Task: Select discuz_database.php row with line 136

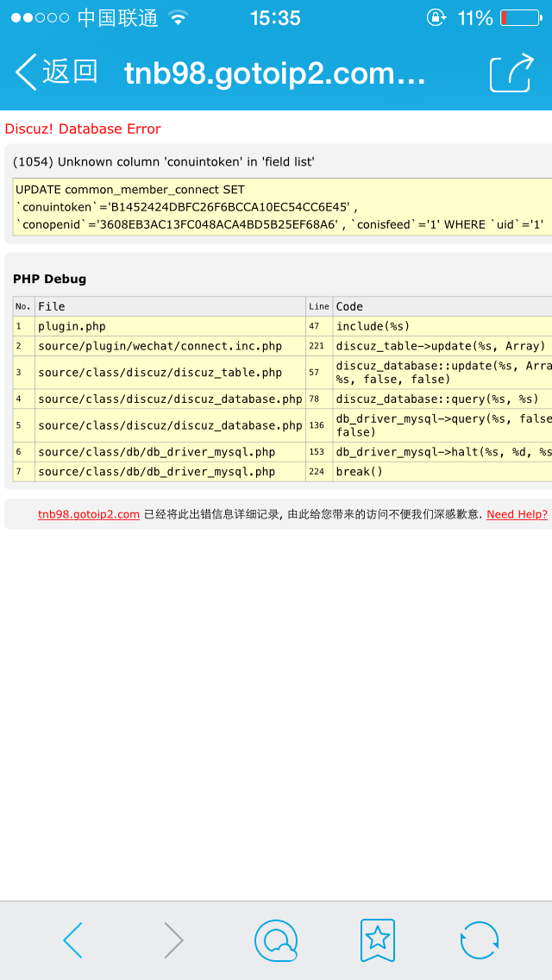Action: point(282,425)
